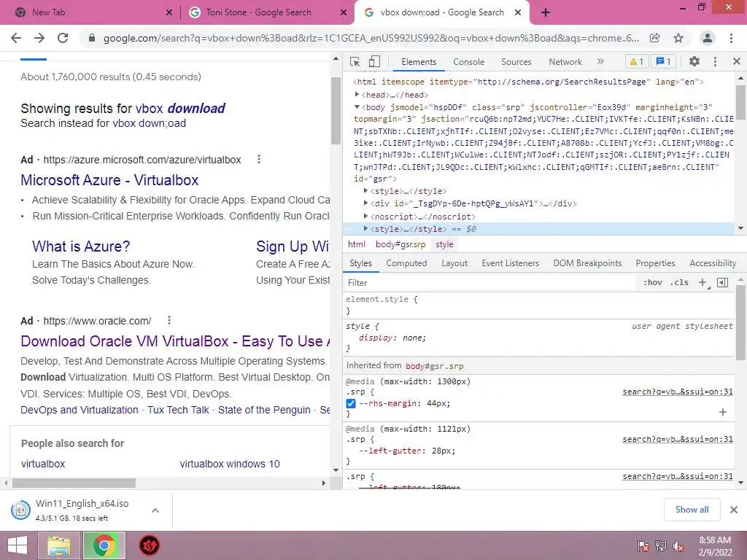Select body#gsr.srp in the breadcrumb

(x=400, y=244)
